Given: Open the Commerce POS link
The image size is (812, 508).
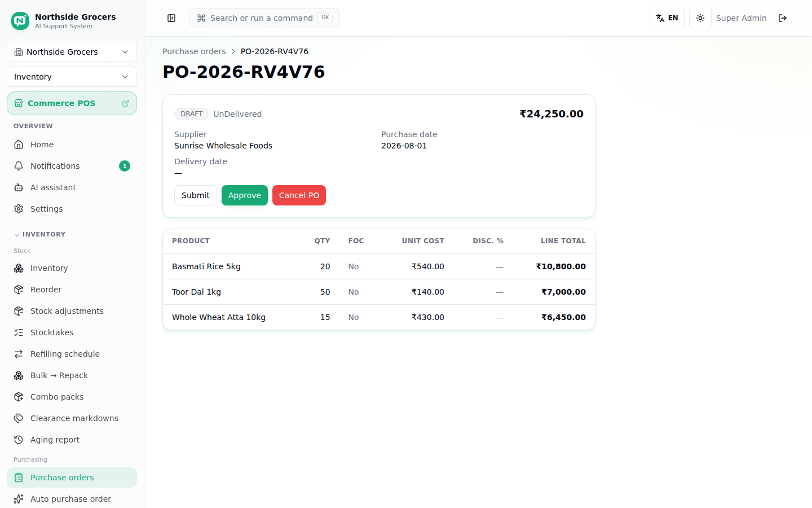Looking at the screenshot, I should coord(72,103).
